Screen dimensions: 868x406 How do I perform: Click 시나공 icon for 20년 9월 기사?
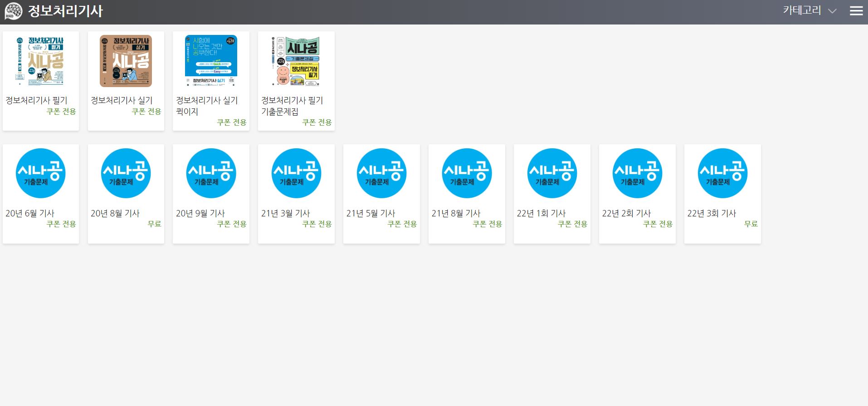tap(211, 173)
